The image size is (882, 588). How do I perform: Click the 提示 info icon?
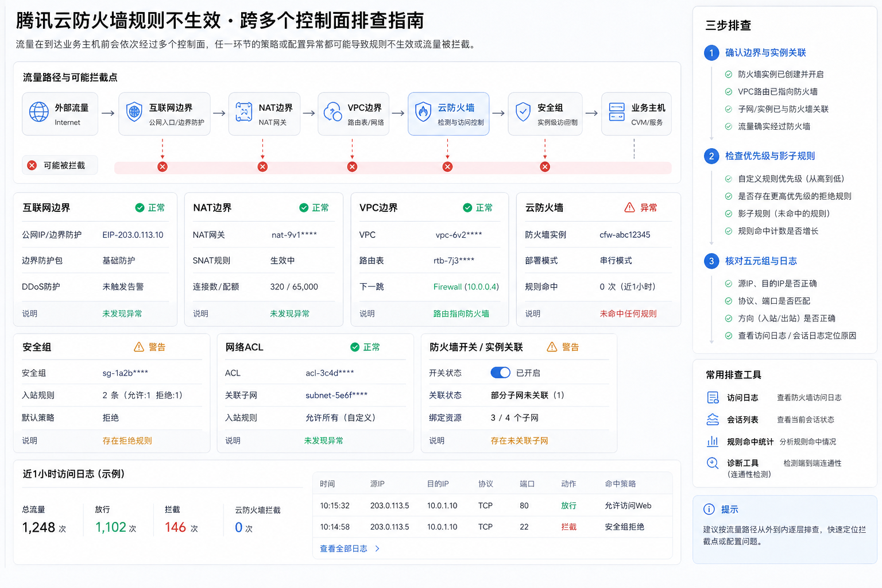pos(709,509)
